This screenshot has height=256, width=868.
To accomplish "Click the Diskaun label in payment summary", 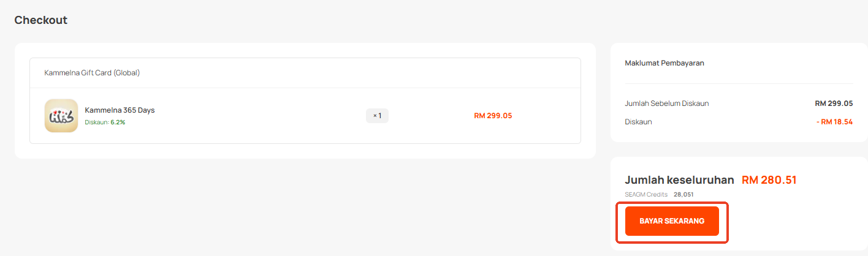I will coord(638,122).
